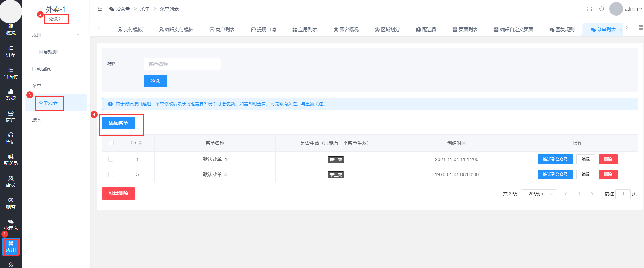Image resolution: width=644 pixels, height=268 pixels.
Task: Click the 添加菜单 button
Action: tap(118, 123)
